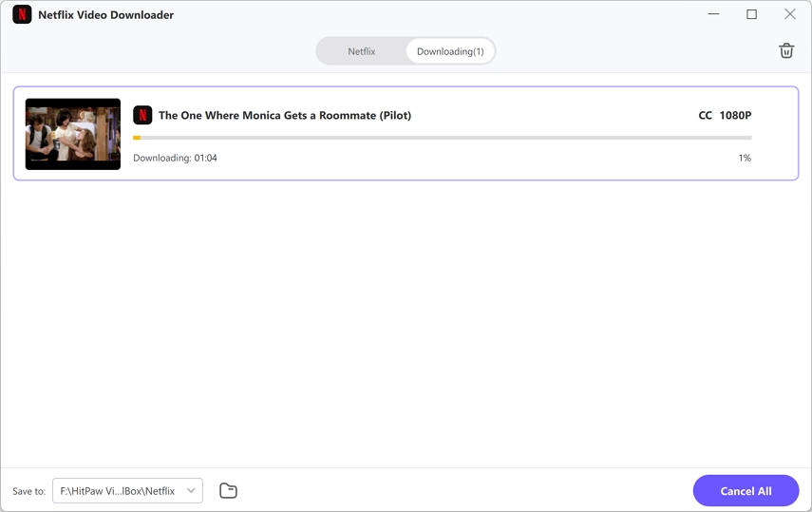Screen dimensions: 812x512
Task: Click the Netflix app logo in title bar
Action: tap(22, 15)
